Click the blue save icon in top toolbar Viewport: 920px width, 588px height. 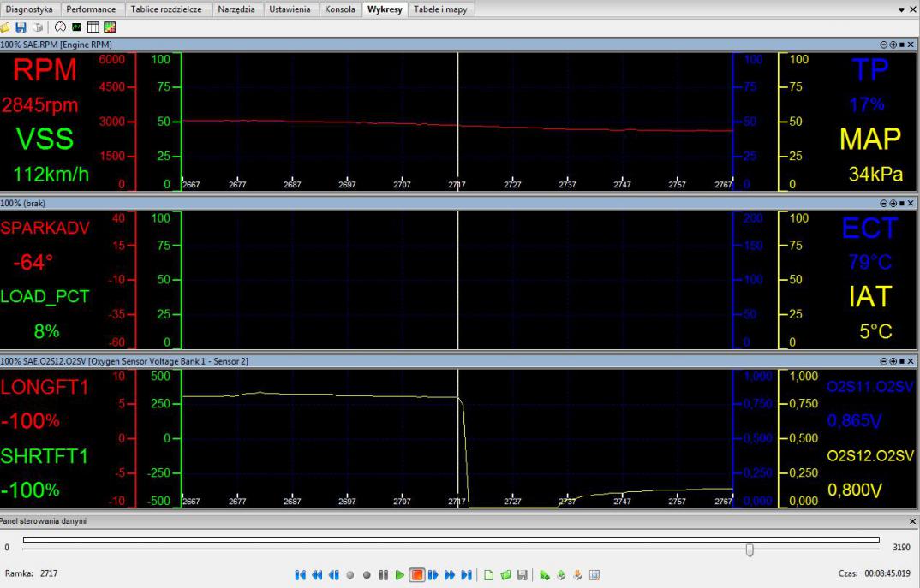click(x=19, y=27)
